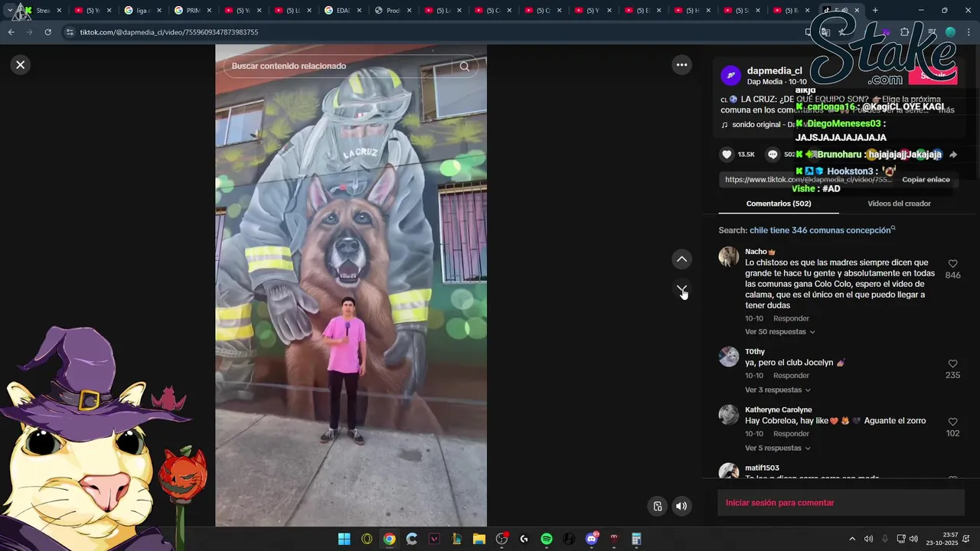This screenshot has height=551, width=980.
Task: Open Nacho's profile picture
Action: pyautogui.click(x=729, y=256)
